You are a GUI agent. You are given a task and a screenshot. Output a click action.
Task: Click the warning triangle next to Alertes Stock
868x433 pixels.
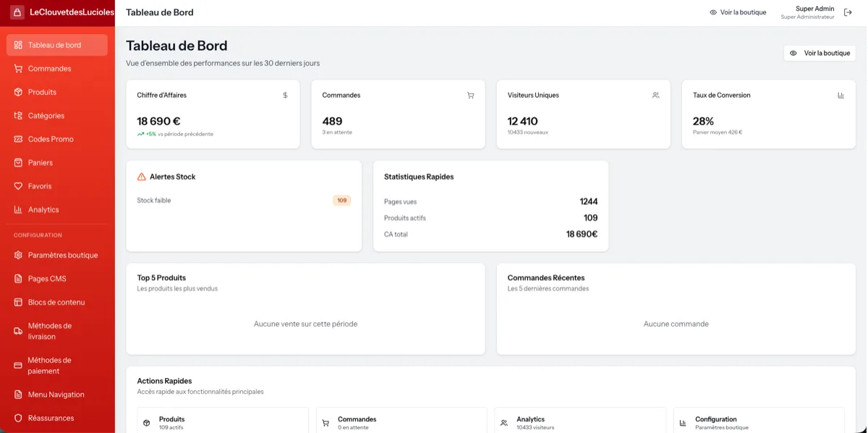(142, 176)
